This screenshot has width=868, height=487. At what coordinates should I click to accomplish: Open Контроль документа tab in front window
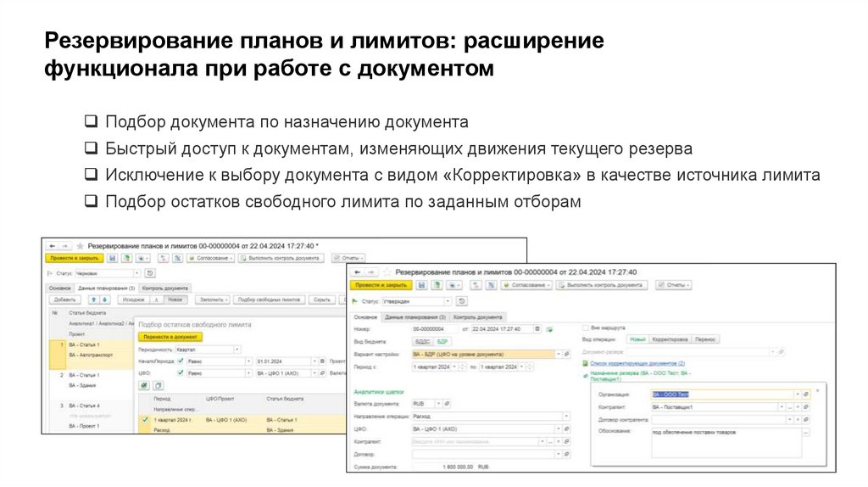pyautogui.click(x=478, y=317)
